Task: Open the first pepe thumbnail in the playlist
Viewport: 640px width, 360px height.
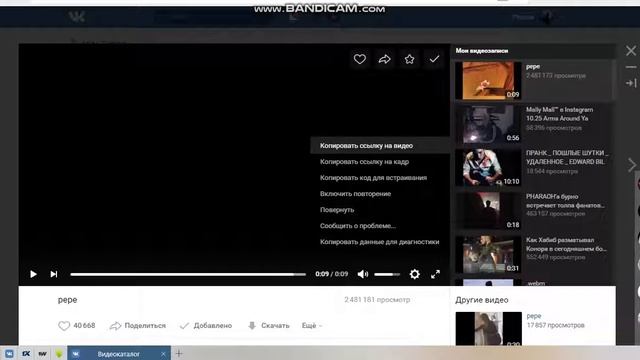Action: tap(488, 80)
